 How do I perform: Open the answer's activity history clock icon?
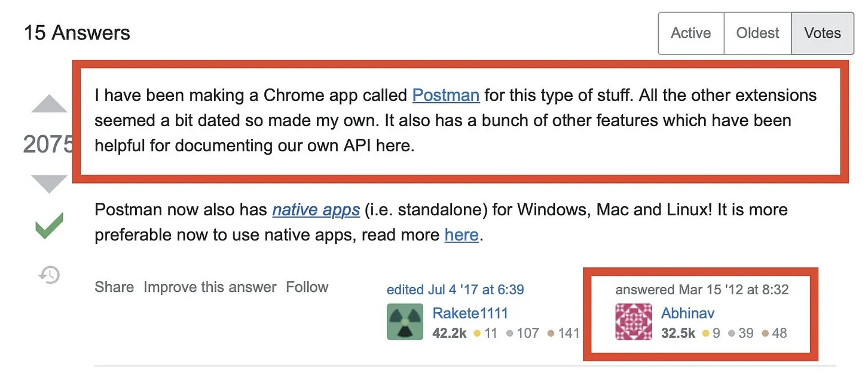tap(49, 275)
